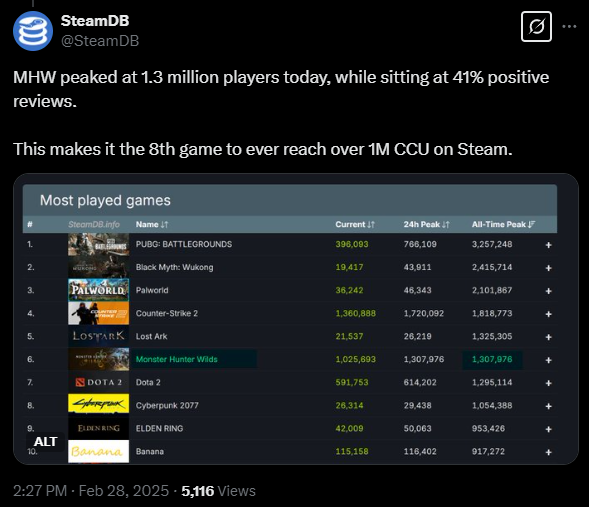Open the three-dot more options menu

pyautogui.click(x=569, y=26)
